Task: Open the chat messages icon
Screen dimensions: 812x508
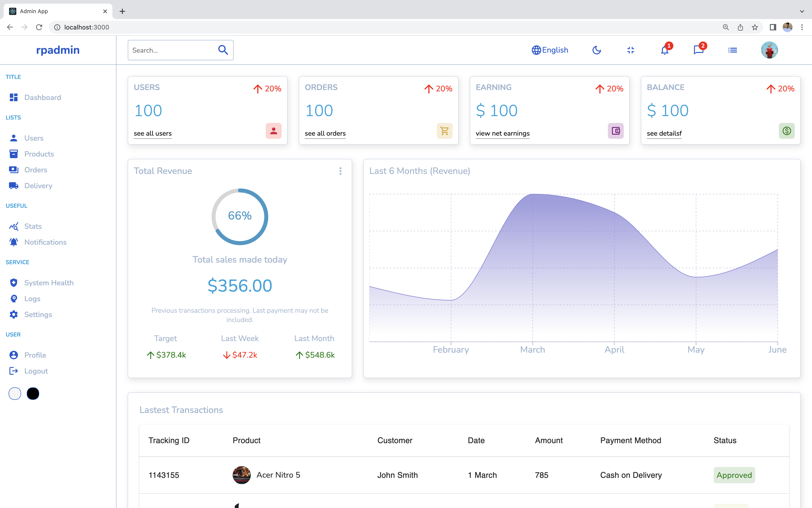Action: [698, 50]
